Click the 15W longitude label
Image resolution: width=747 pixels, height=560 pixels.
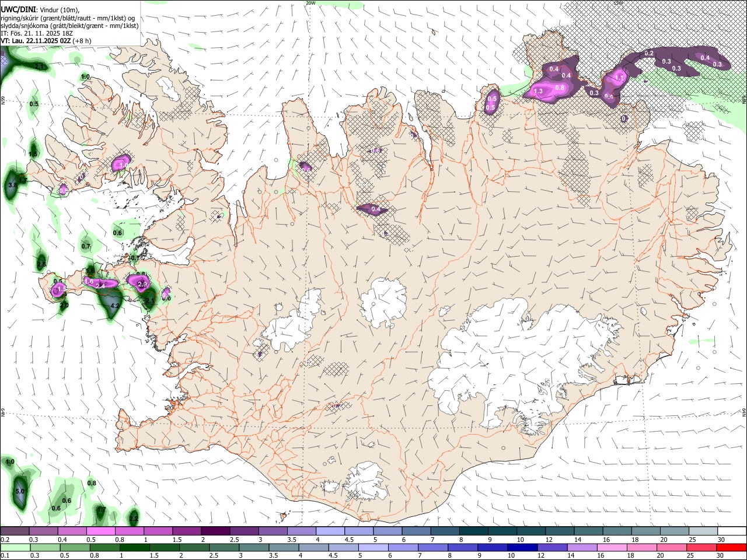[619, 3]
